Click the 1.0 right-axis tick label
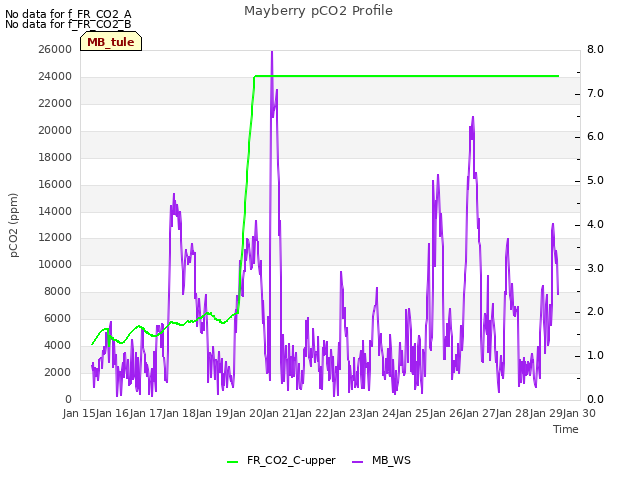This screenshot has width=640, height=480. [595, 356]
